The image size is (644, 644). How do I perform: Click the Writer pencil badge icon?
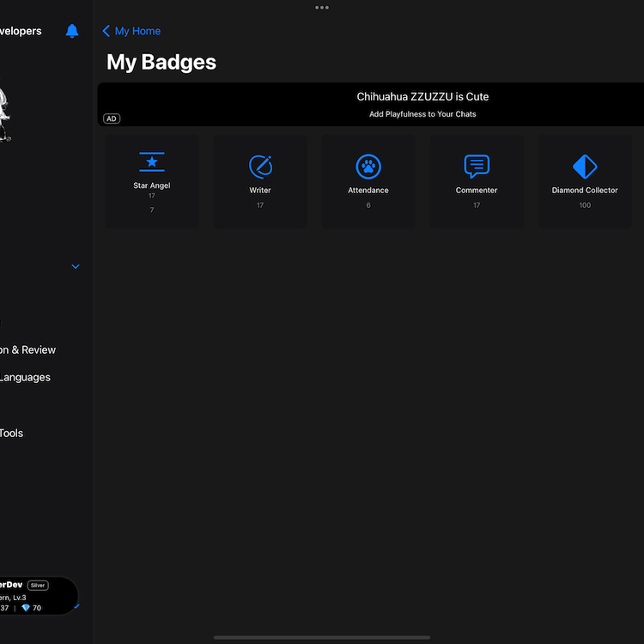pyautogui.click(x=260, y=166)
